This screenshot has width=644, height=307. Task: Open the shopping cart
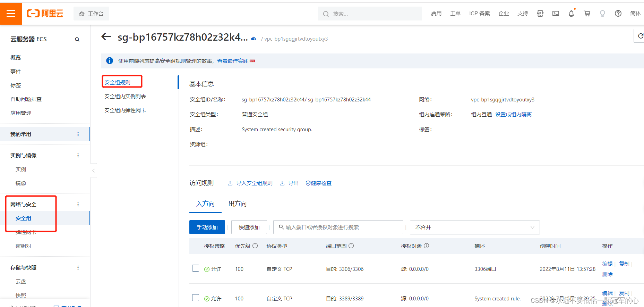pyautogui.click(x=587, y=14)
